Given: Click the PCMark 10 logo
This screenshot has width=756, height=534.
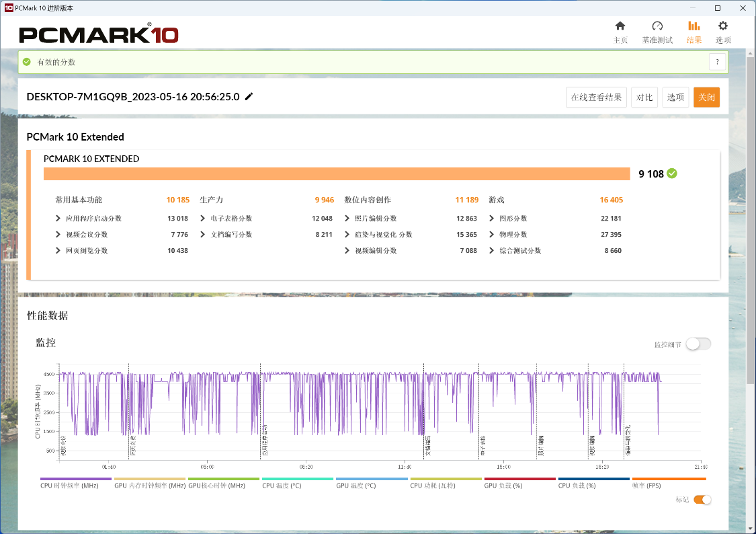Looking at the screenshot, I should click(99, 34).
